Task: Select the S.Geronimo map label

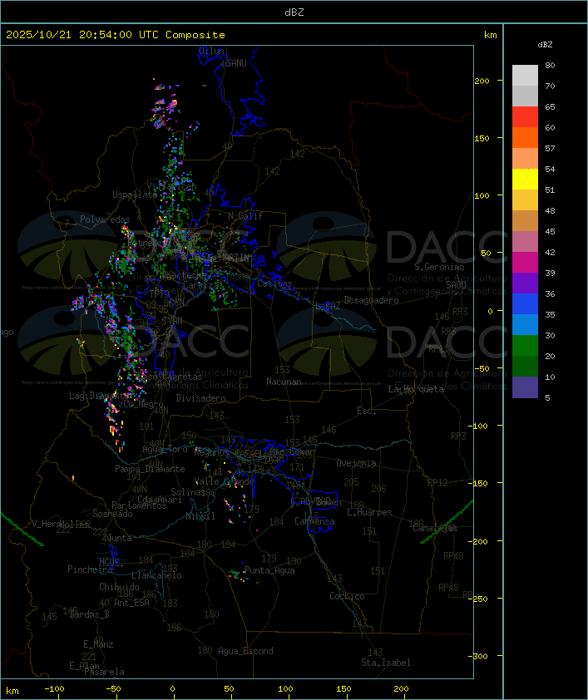Action: [439, 267]
